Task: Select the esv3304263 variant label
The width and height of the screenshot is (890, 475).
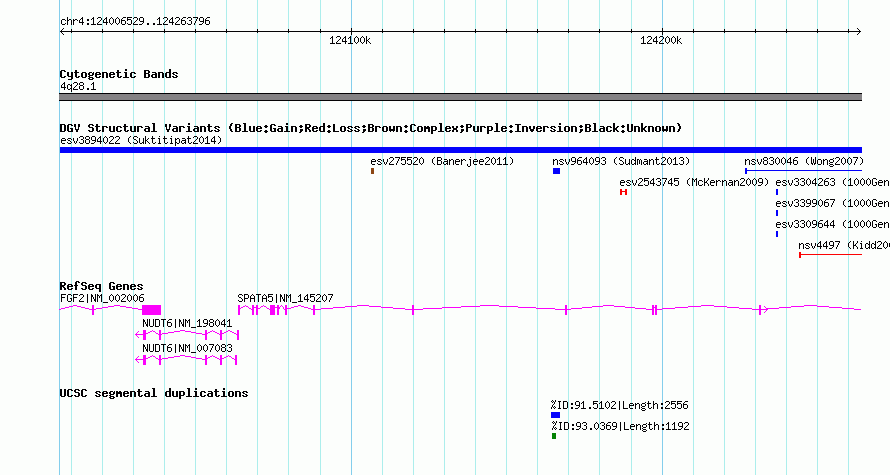Action: click(832, 182)
